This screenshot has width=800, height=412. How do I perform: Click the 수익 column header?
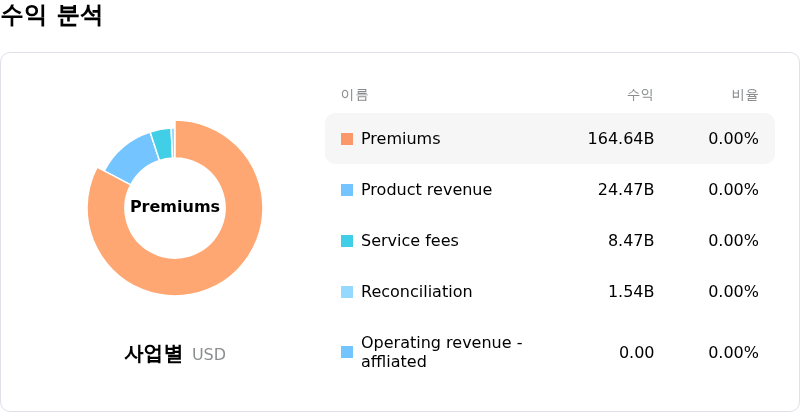click(x=640, y=95)
